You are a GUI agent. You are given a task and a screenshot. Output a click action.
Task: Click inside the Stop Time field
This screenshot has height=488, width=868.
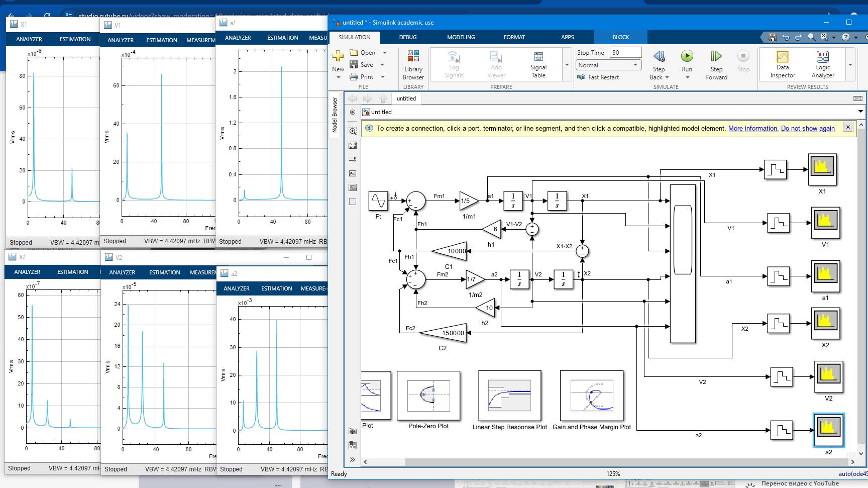tap(625, 52)
